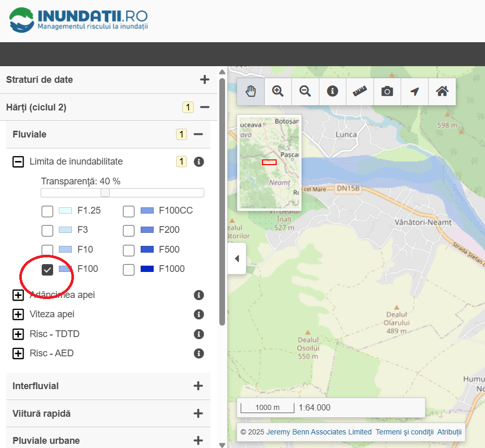The image size is (485, 448).
Task: Open the Viitură rapidă section
Action: click(x=198, y=414)
